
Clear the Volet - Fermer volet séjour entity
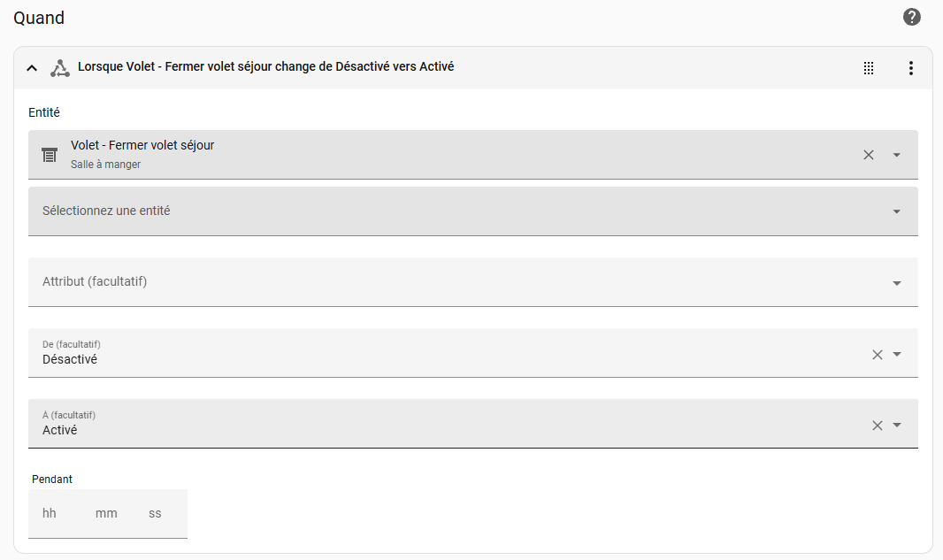tap(869, 155)
